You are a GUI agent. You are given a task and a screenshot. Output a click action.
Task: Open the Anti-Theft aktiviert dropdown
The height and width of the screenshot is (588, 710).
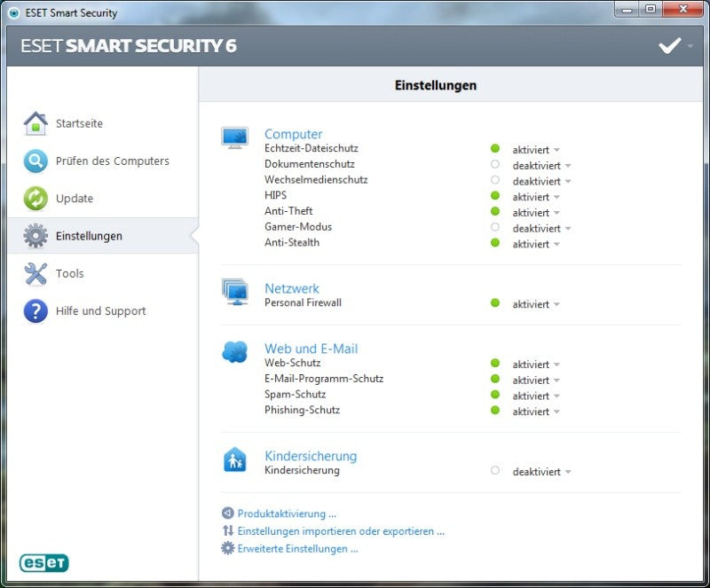pyautogui.click(x=536, y=213)
